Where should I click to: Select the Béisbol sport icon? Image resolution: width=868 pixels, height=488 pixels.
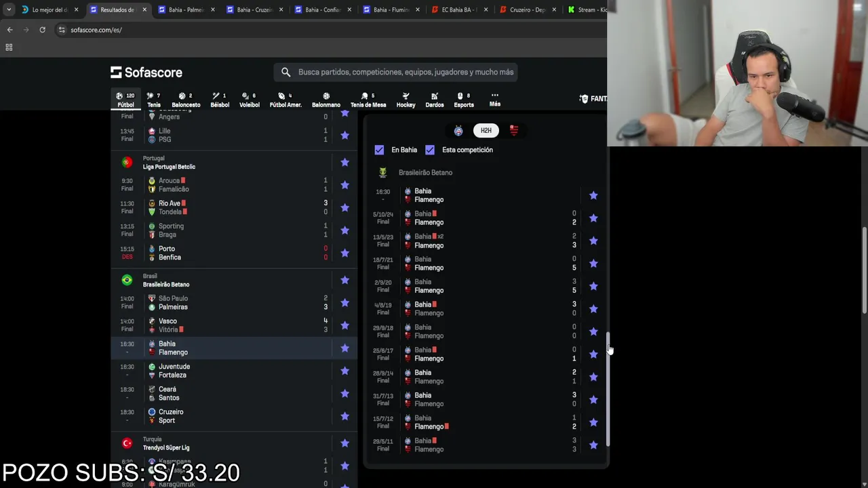[x=220, y=100]
